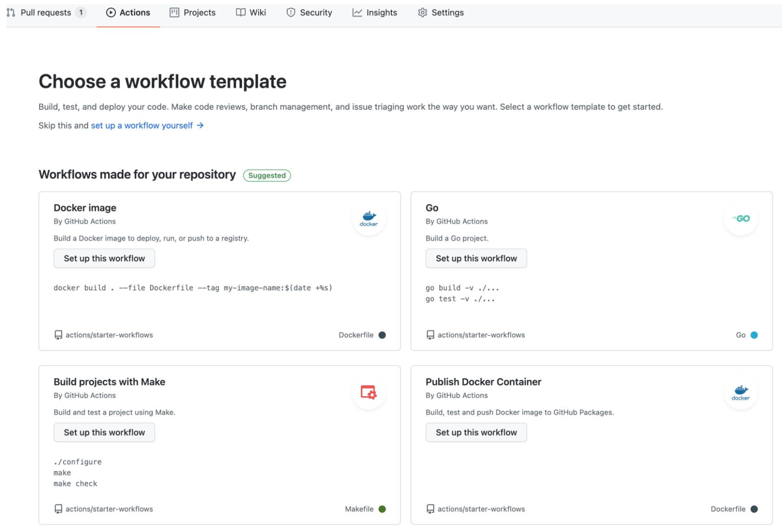Click Docker logo on Publish Docker Container card
The image size is (782, 532).
pos(740,392)
